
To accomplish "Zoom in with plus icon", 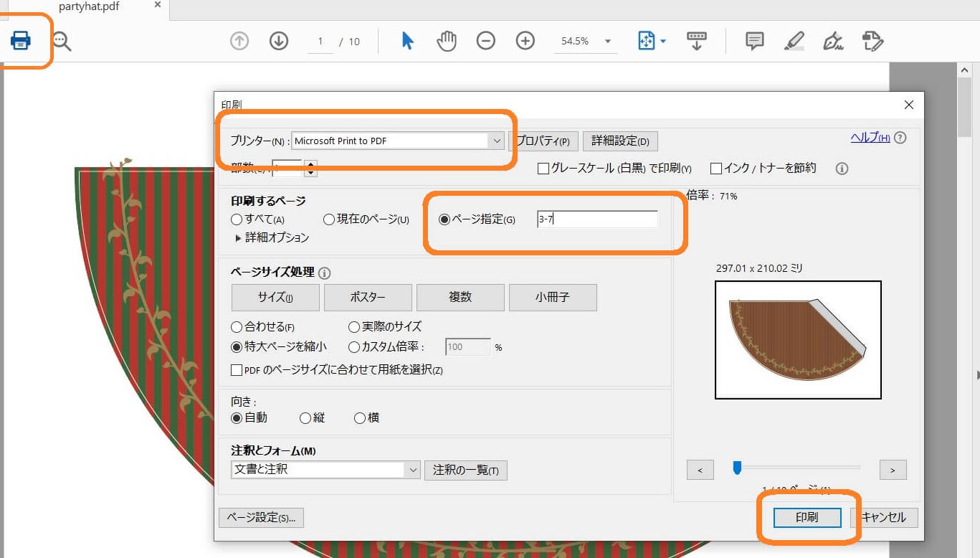I will (x=525, y=41).
